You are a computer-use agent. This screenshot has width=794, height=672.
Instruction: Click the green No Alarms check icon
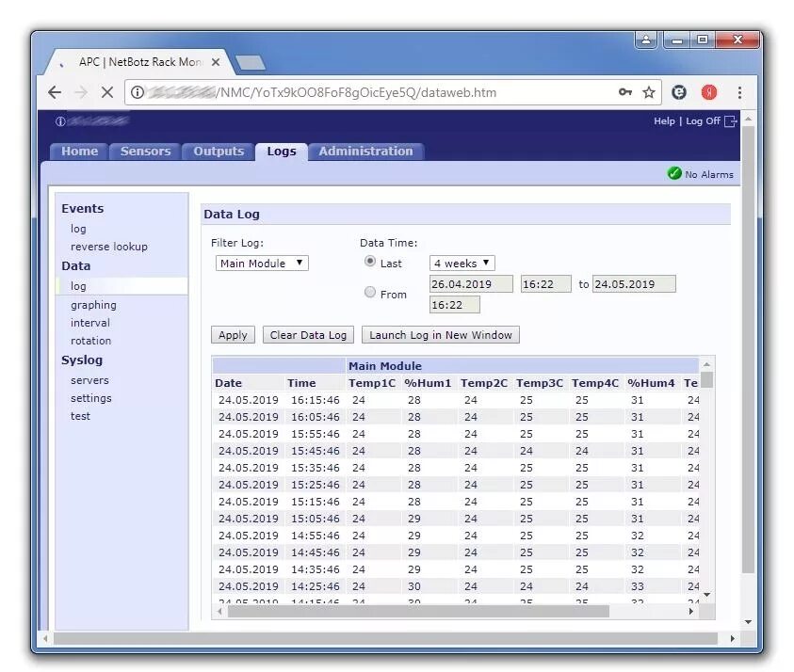tap(674, 173)
